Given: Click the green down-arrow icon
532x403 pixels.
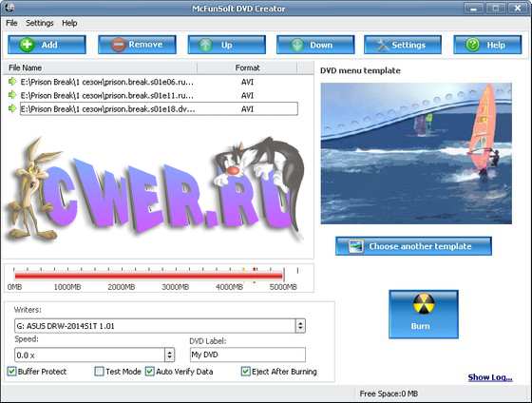Looking at the screenshot, I should [x=297, y=45].
